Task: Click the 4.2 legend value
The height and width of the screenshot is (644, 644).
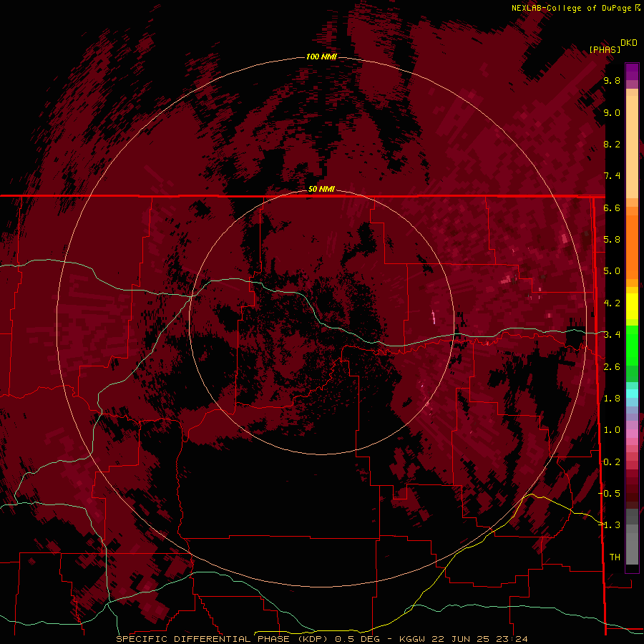Action: coord(612,303)
